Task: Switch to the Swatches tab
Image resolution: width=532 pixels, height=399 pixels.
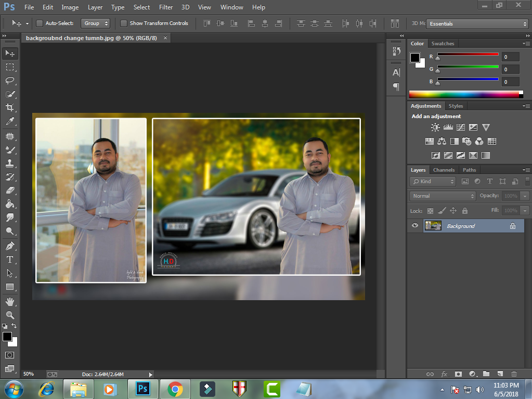Action: (443, 44)
